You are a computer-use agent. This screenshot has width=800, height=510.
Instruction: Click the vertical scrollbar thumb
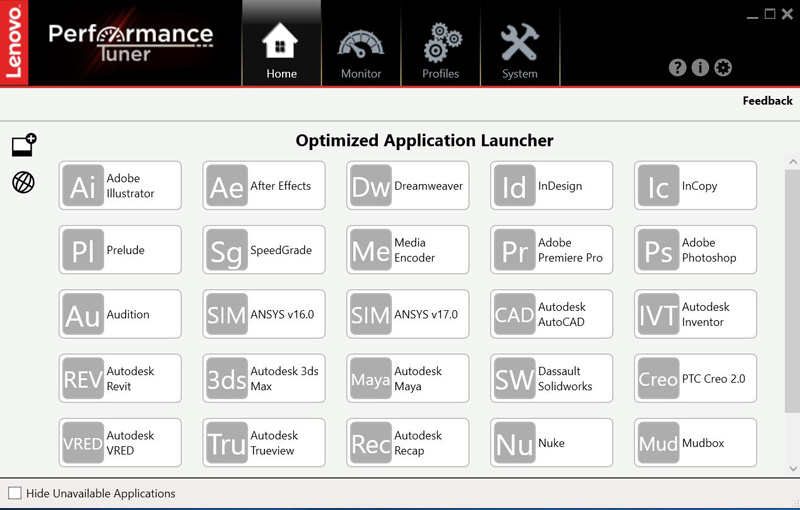click(793, 289)
